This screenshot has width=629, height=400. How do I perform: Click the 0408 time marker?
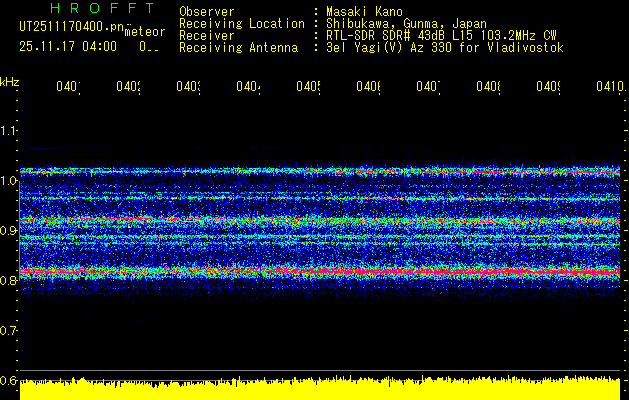[488, 87]
